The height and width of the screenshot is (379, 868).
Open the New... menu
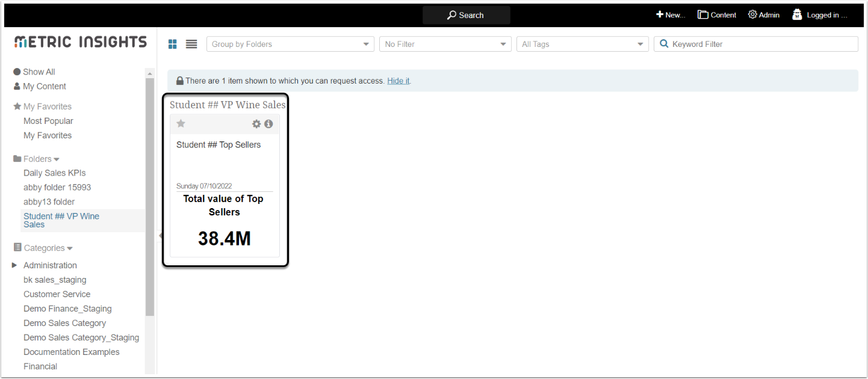pyautogui.click(x=671, y=15)
